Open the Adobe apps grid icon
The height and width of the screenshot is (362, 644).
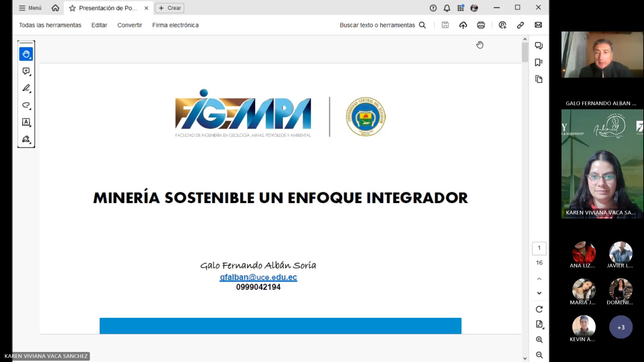pos(461,8)
